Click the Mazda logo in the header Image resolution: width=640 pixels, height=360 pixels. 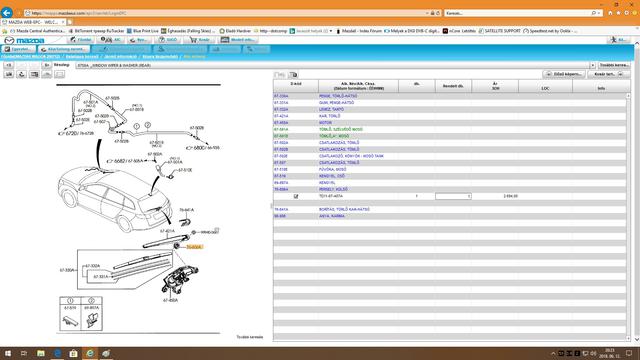click(24, 40)
